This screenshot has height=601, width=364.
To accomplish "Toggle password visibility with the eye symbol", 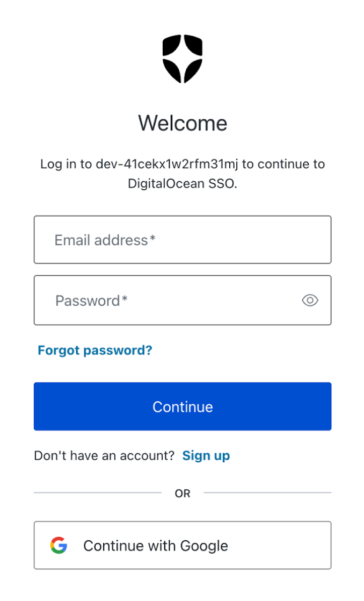I will pos(310,300).
